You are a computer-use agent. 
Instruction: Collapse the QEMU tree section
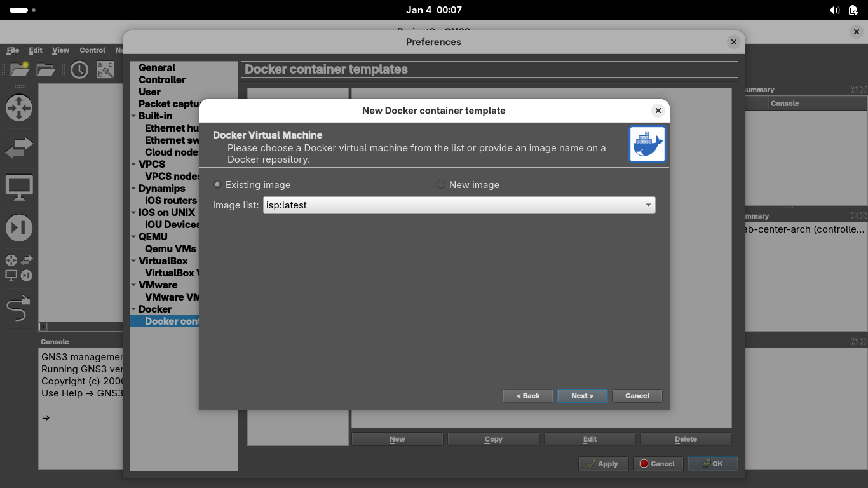click(x=133, y=237)
